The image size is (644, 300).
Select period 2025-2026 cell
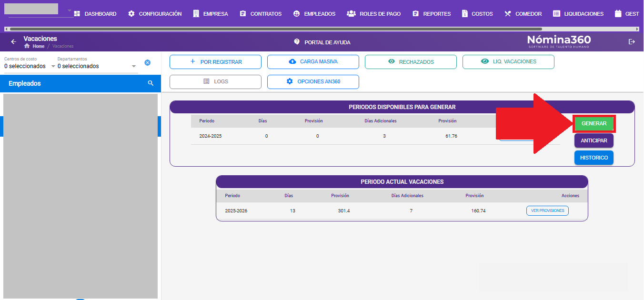click(236, 211)
